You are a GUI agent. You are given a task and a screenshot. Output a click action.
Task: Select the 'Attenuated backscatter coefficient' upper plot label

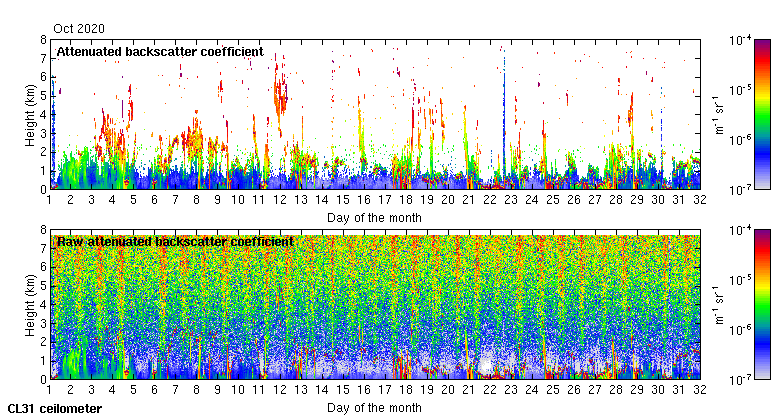pyautogui.click(x=160, y=52)
